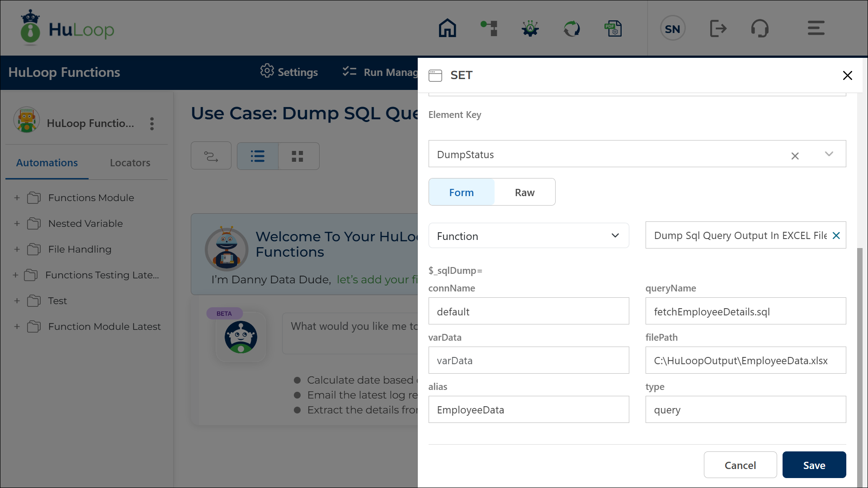Viewport: 868px width, 488px height.
Task: Save the SET function configuration
Action: coord(814,465)
